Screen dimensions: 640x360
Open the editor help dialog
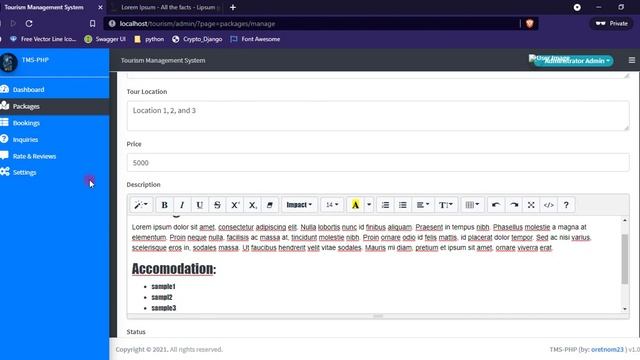566,205
